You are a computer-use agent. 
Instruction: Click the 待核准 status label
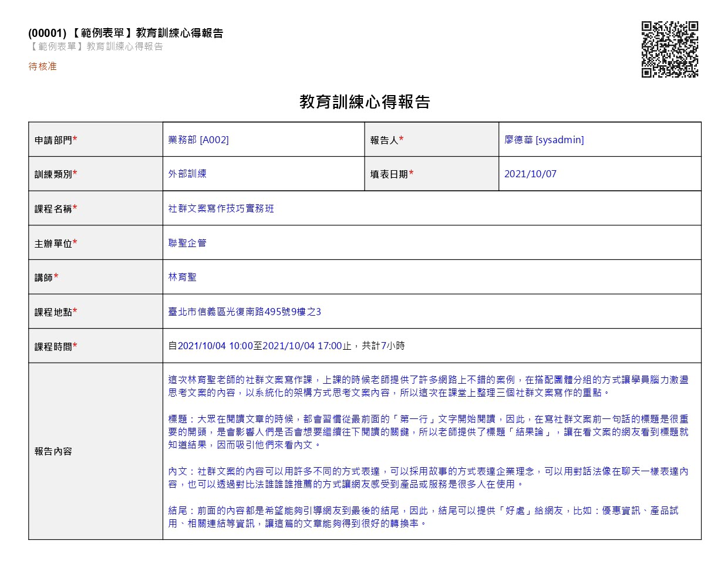point(43,66)
